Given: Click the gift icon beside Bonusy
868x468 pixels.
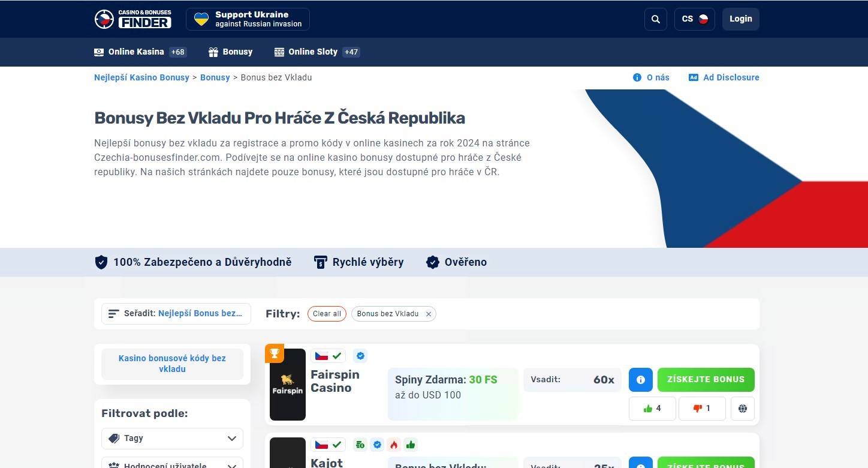Looking at the screenshot, I should pyautogui.click(x=213, y=52).
